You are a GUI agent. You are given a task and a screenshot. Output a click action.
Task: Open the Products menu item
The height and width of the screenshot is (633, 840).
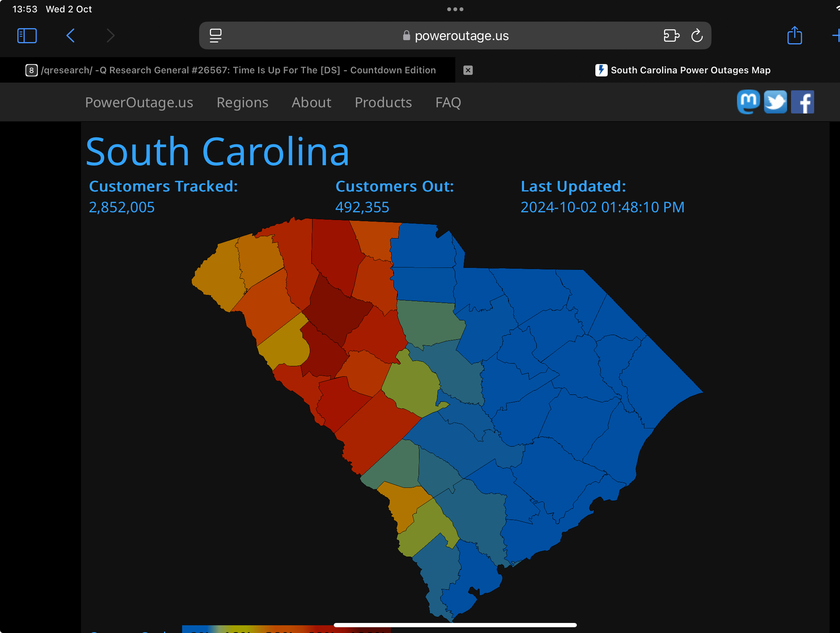[383, 103]
